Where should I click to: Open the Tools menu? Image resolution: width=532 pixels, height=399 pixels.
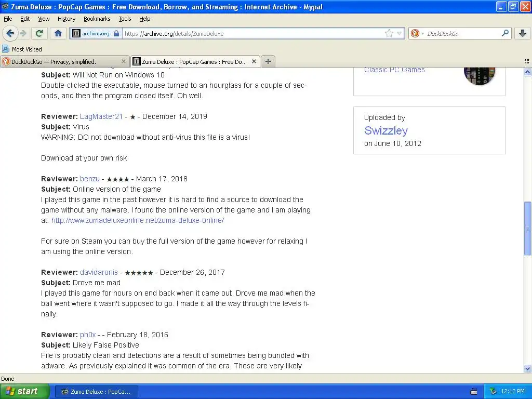125,19
